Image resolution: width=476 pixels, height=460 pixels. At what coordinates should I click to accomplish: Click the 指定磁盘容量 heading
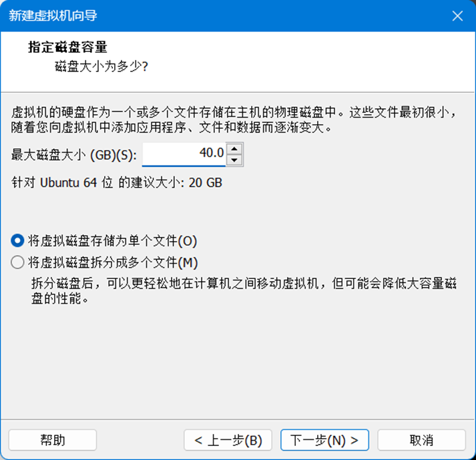(67, 47)
